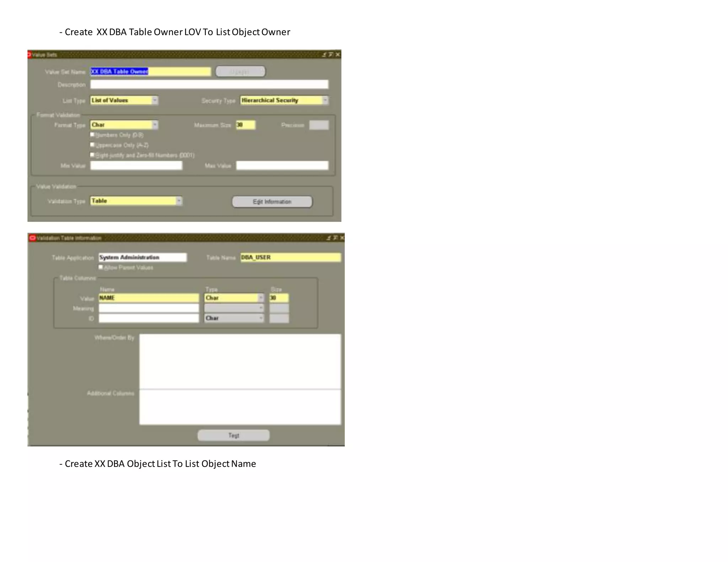Click the Min Value field
This screenshot has height=562, width=728.
pos(136,166)
